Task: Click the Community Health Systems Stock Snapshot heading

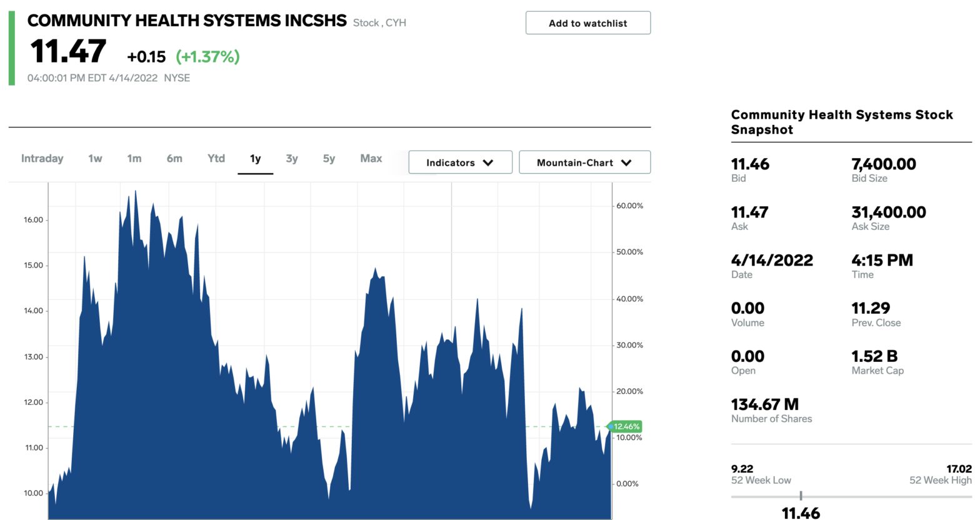Action: [842, 122]
